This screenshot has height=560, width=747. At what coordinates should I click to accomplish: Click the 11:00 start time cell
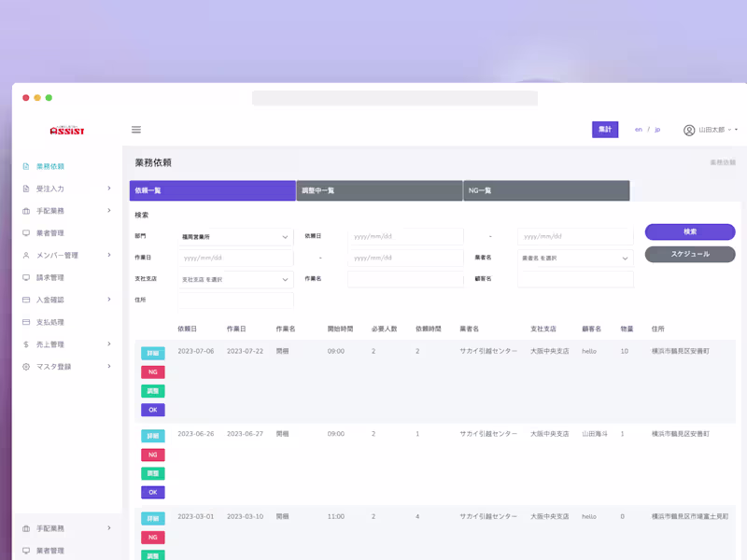pyautogui.click(x=336, y=516)
